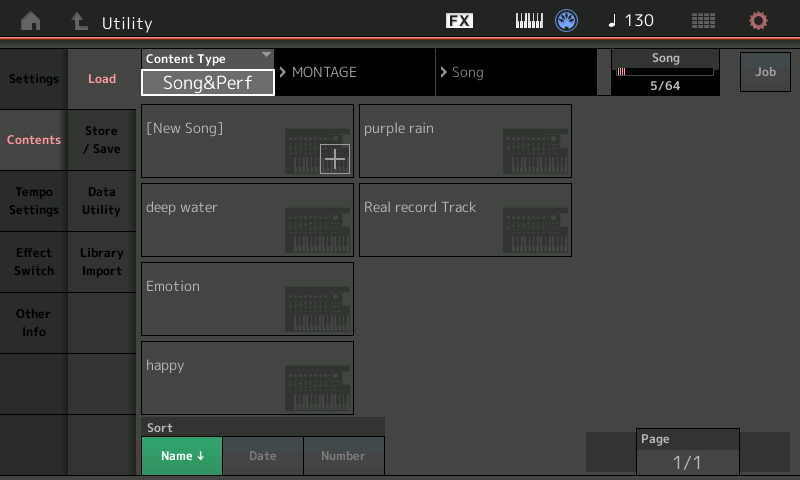The width and height of the screenshot is (800, 480).
Task: Load the purple rain song
Action: tap(465, 141)
